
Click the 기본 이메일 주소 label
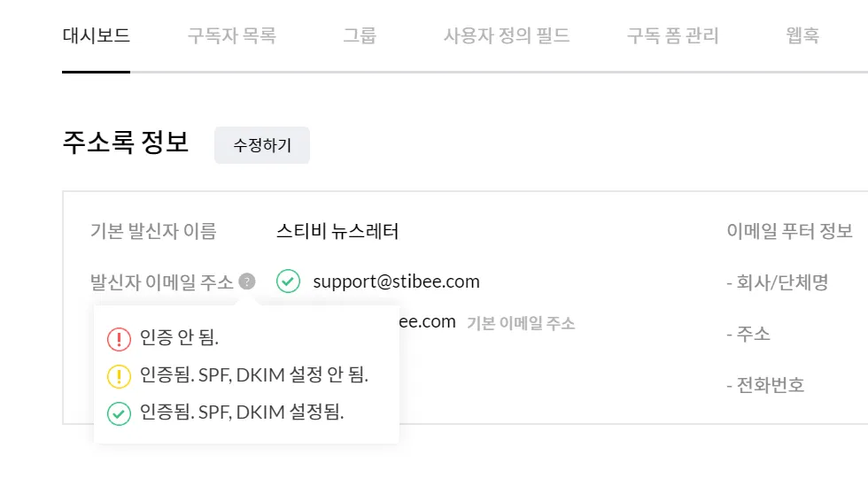(521, 323)
